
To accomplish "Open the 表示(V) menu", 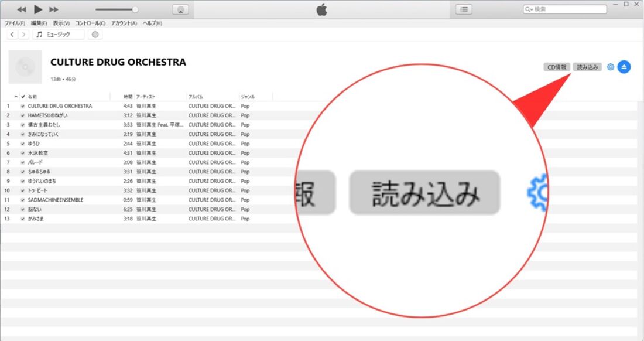I will click(x=61, y=23).
